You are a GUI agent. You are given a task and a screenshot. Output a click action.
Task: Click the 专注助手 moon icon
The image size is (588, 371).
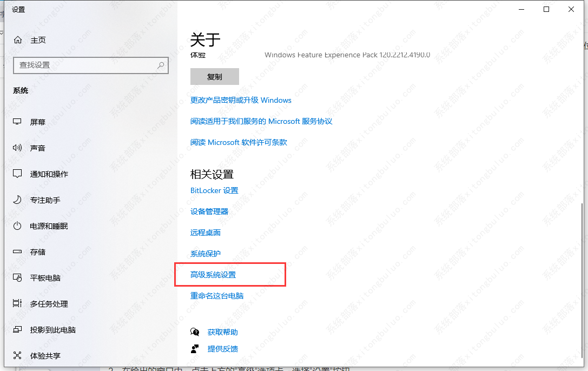(x=17, y=200)
